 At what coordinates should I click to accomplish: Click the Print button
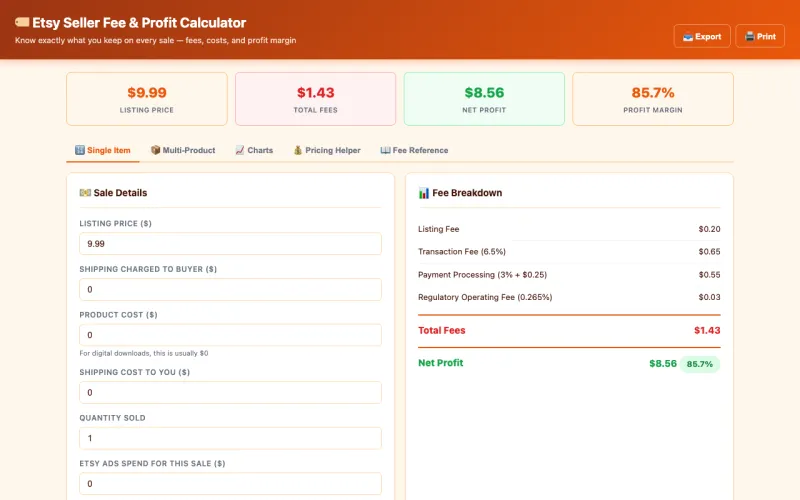[760, 36]
